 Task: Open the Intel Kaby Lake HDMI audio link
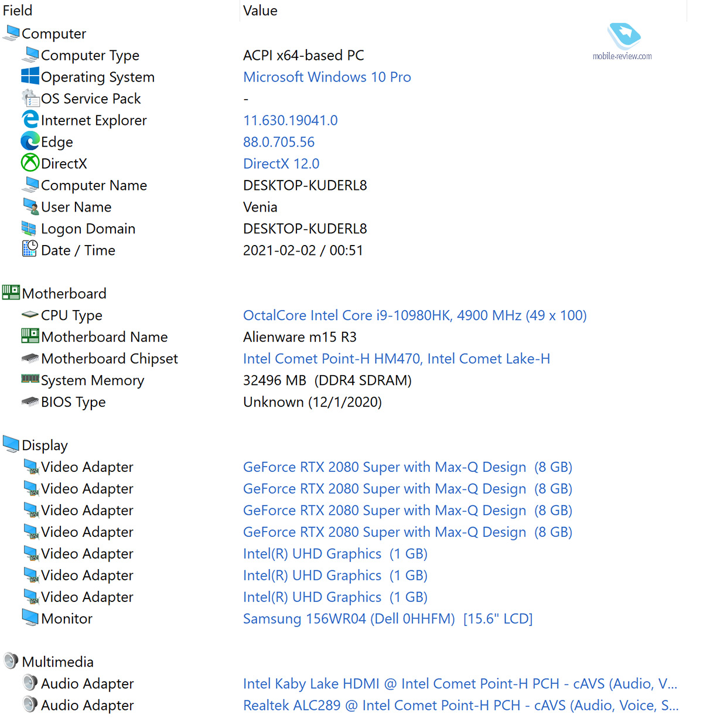460,684
